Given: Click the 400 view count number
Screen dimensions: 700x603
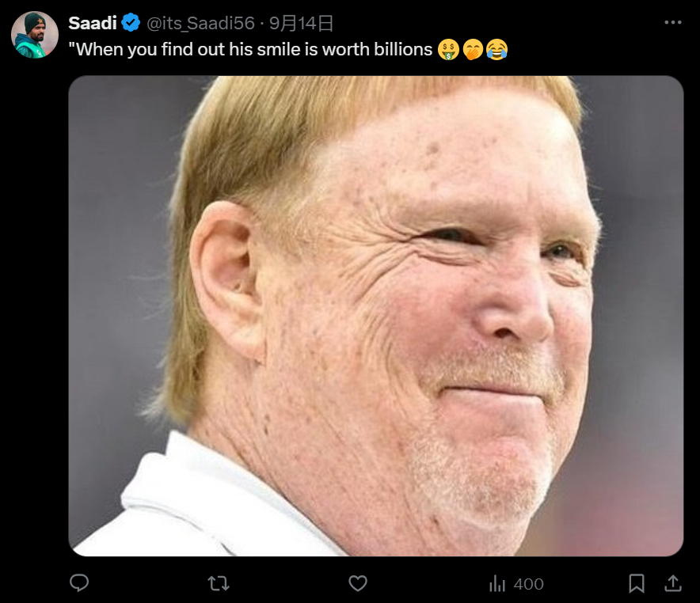Looking at the screenshot, I should pos(529,584).
